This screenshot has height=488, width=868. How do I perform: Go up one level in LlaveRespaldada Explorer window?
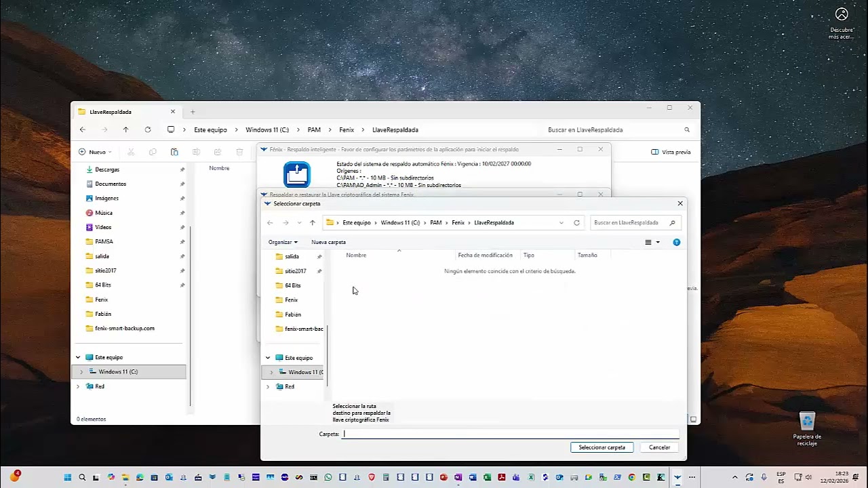click(x=125, y=129)
